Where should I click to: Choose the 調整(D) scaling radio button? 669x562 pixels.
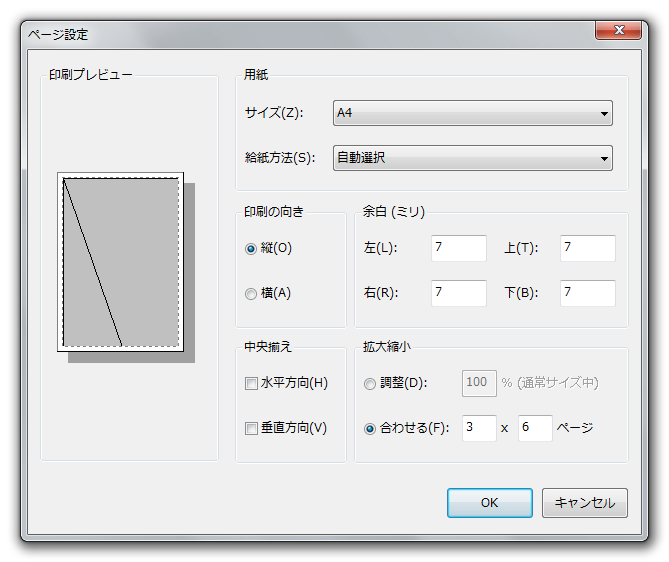coord(371,383)
